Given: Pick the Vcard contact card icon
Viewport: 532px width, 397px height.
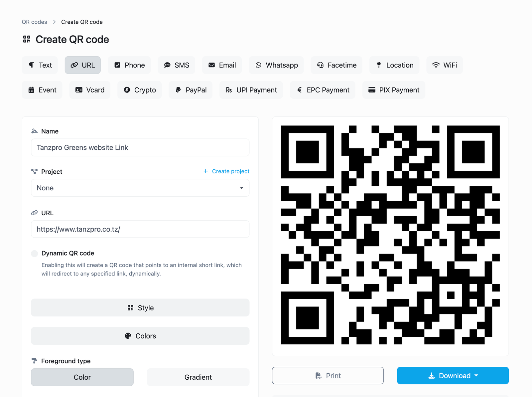Looking at the screenshot, I should point(79,90).
